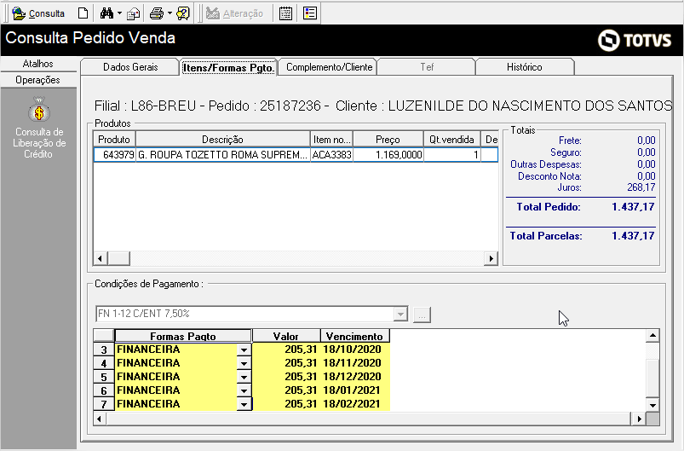
Task: Click the Tef tab
Action: coord(427,67)
